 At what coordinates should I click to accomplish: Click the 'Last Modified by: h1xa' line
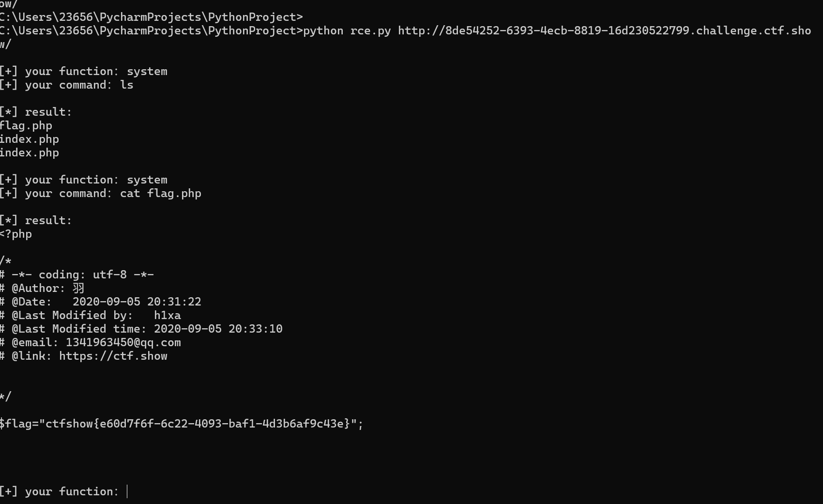91,315
